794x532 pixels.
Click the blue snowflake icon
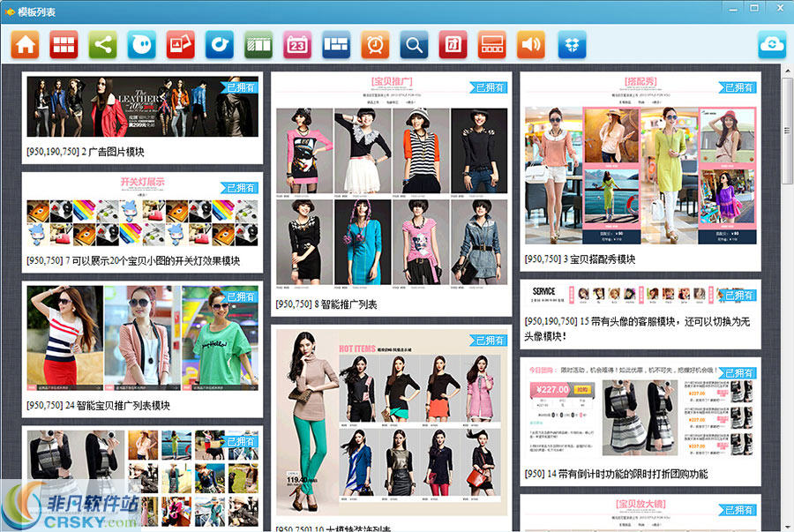(571, 44)
